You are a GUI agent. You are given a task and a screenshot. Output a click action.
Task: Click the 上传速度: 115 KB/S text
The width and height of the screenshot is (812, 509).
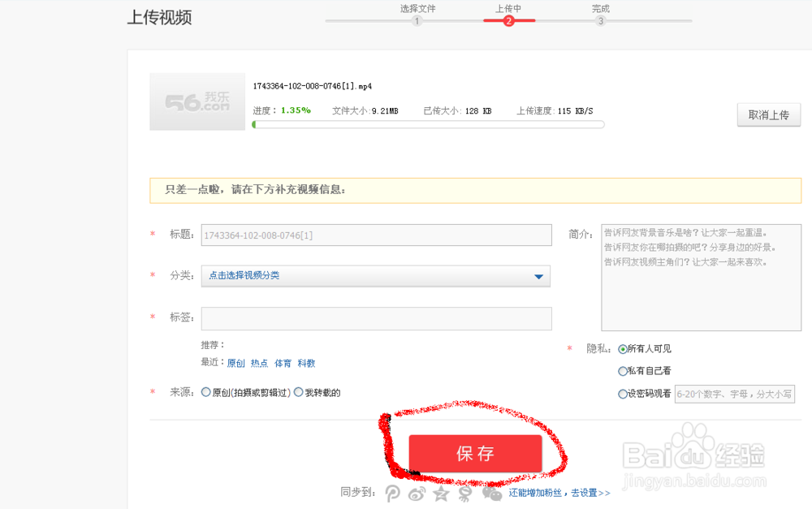point(555,110)
